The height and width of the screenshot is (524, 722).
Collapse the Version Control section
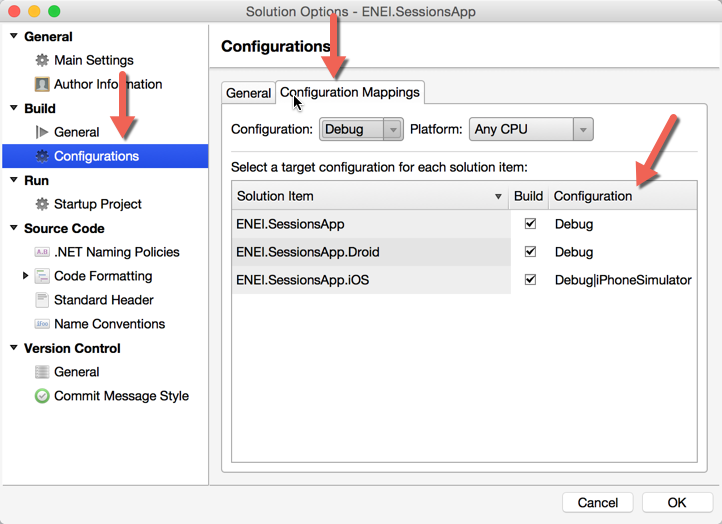14,348
